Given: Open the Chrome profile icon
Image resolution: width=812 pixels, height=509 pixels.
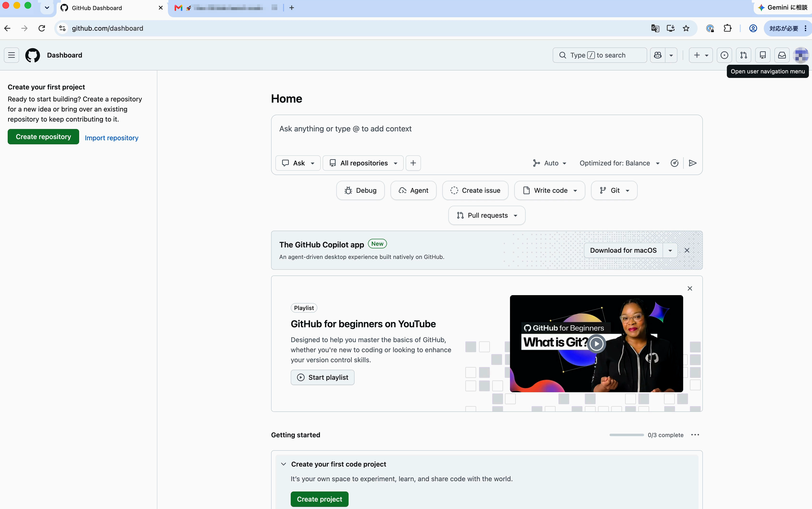Looking at the screenshot, I should [x=753, y=28].
